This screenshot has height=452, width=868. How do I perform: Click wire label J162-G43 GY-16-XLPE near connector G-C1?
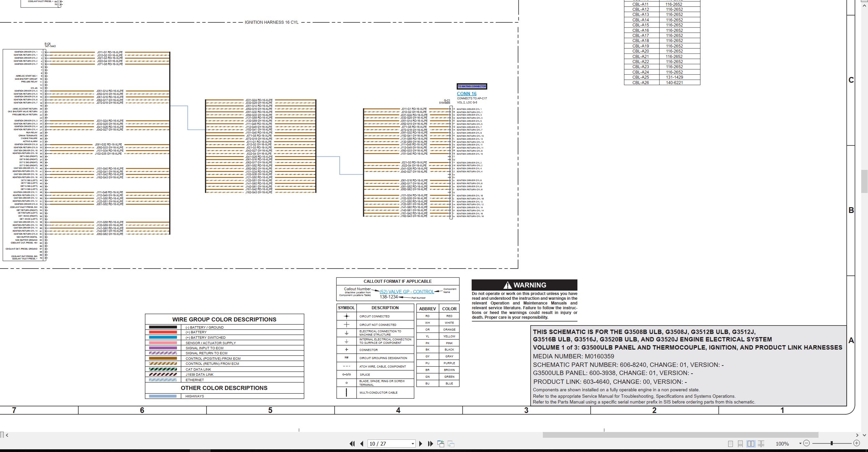[x=414, y=216]
